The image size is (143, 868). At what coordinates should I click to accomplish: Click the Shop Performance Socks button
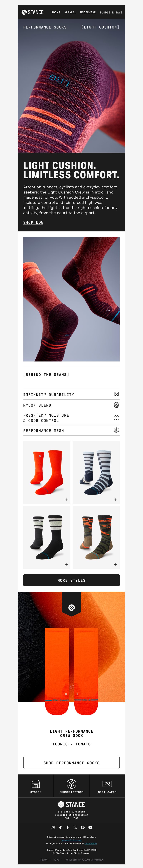71,763
